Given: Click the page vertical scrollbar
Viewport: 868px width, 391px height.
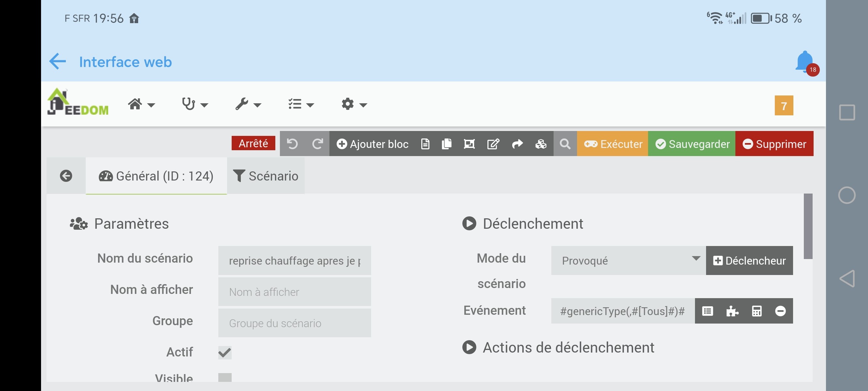Looking at the screenshot, I should (808, 226).
